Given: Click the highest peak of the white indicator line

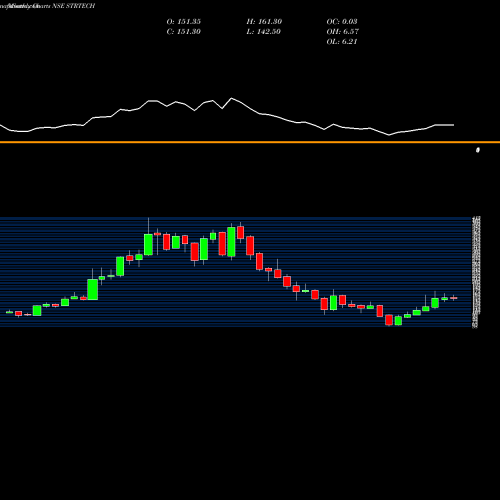Looking at the screenshot, I should pyautogui.click(x=232, y=98).
